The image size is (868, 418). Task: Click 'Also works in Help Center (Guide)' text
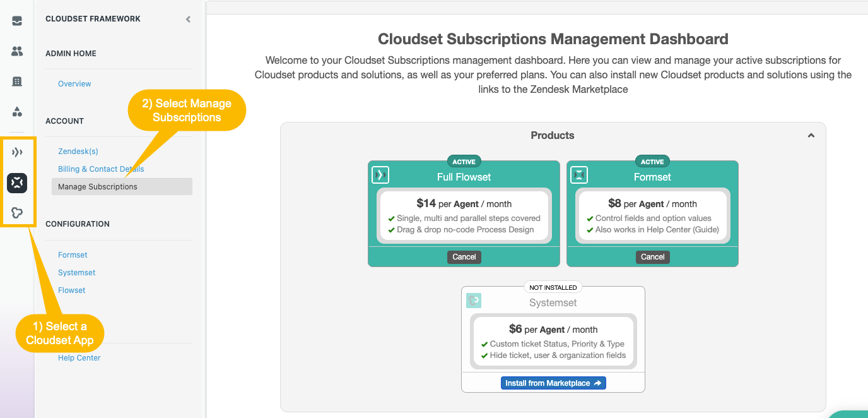click(x=657, y=230)
